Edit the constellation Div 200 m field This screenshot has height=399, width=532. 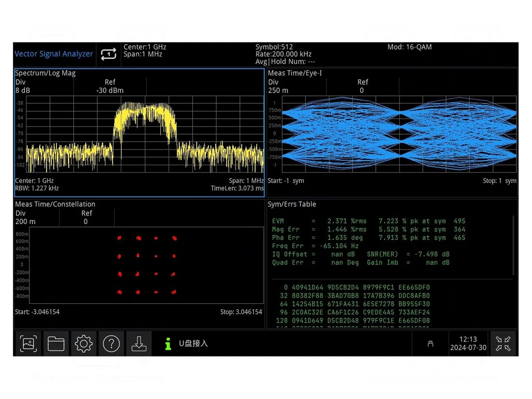[x=37, y=217]
